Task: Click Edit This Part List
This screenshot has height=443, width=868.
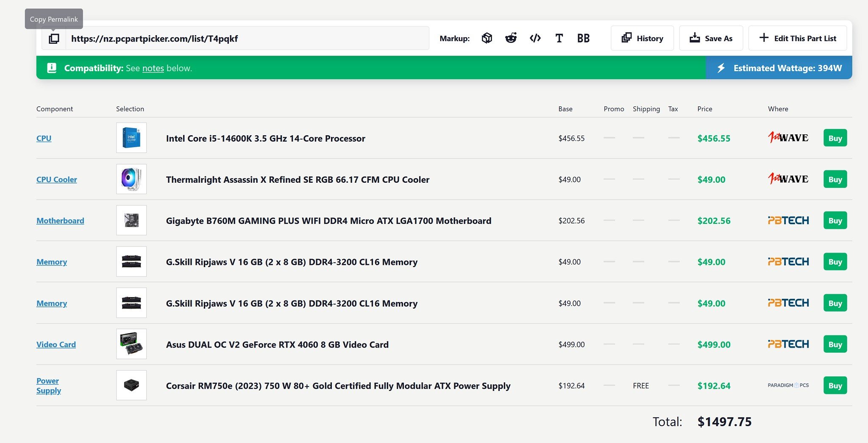Action: 798,38
